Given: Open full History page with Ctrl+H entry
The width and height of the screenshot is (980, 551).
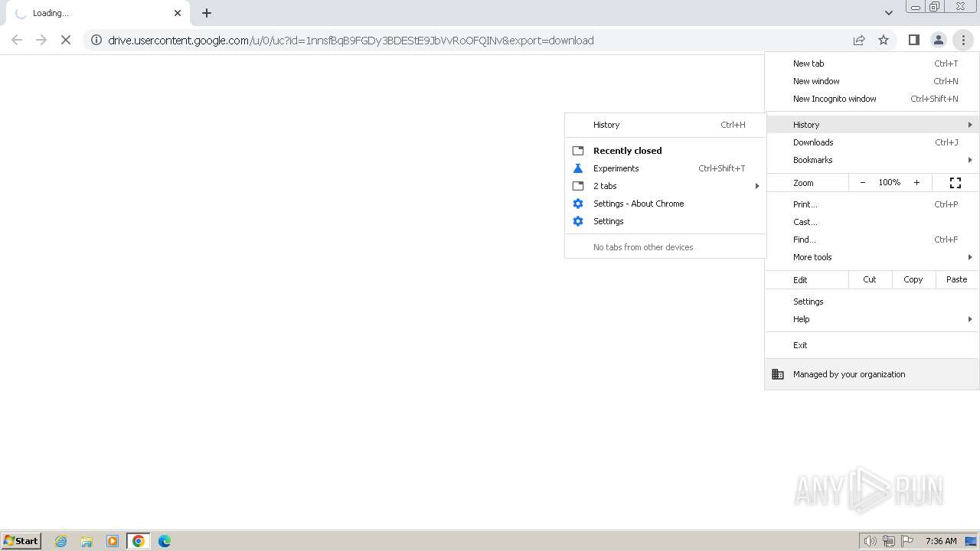Looking at the screenshot, I should coord(665,125).
